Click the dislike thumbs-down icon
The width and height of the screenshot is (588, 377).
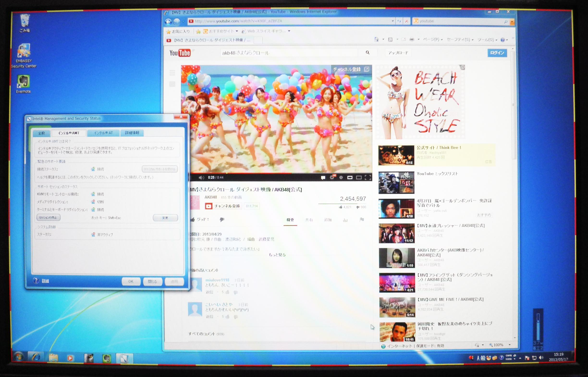point(222,220)
